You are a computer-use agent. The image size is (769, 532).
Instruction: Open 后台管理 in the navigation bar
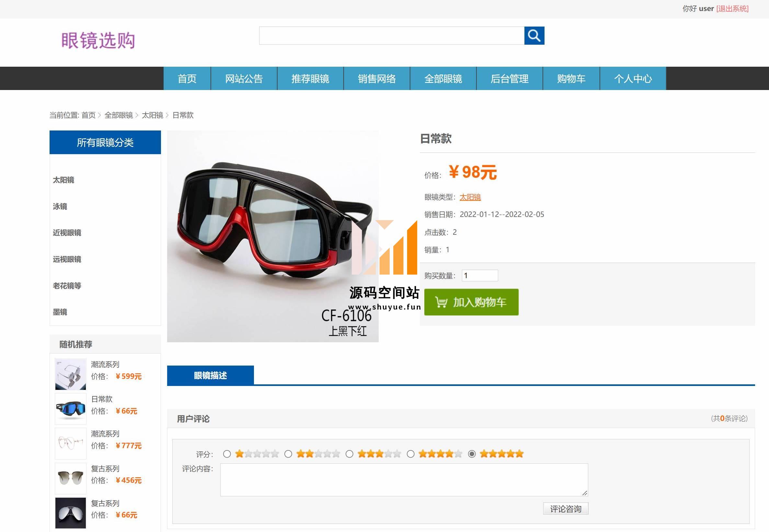tap(510, 79)
